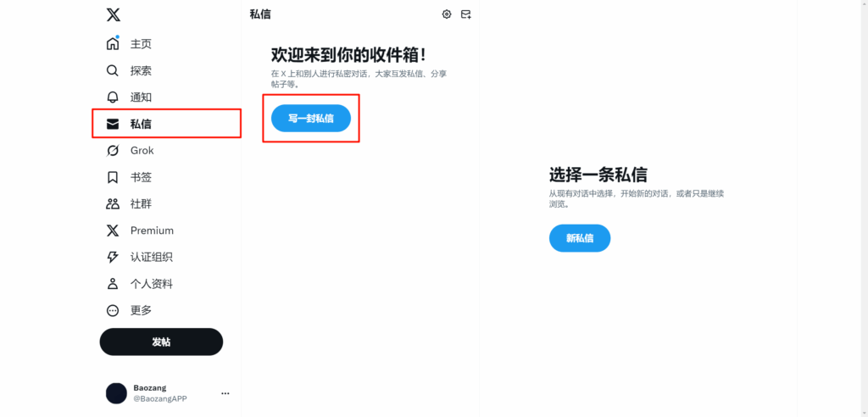Click the bookmark icon (书签)
The height and width of the screenshot is (417, 868).
coord(113,177)
